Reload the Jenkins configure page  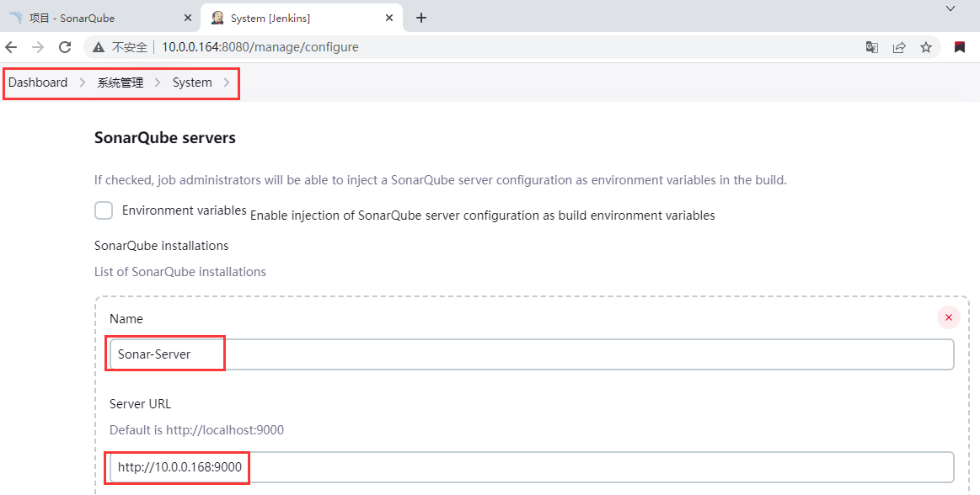(x=65, y=47)
